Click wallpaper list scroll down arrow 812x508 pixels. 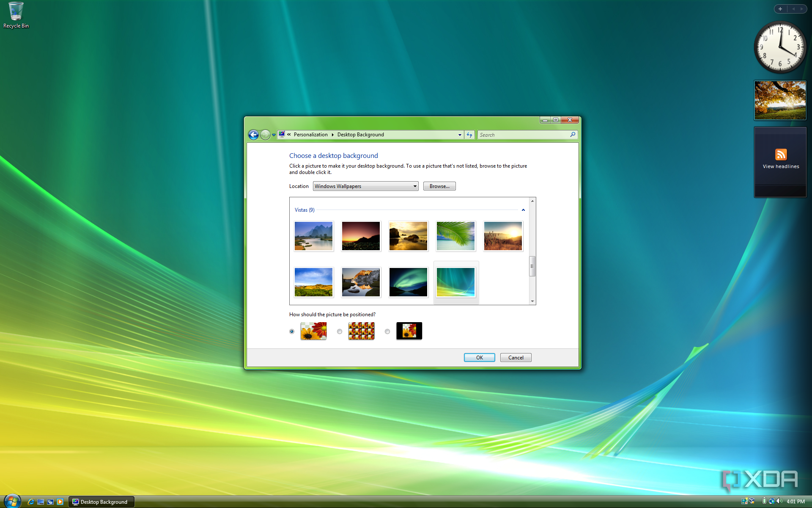532,301
